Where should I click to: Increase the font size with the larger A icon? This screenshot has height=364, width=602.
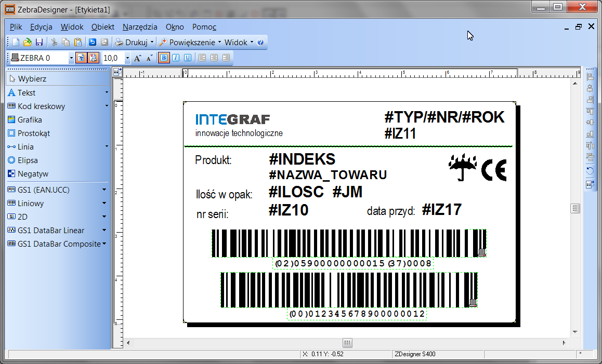pos(137,58)
